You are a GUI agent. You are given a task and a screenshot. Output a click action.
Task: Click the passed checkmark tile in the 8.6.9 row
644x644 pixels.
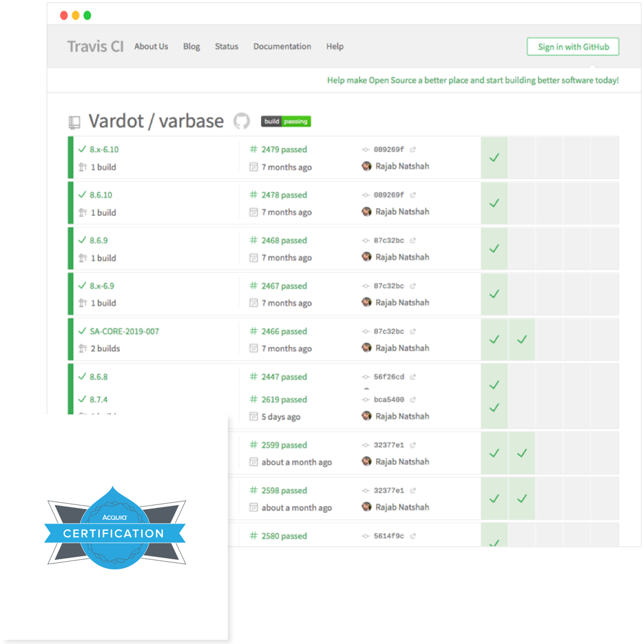pyautogui.click(x=494, y=249)
